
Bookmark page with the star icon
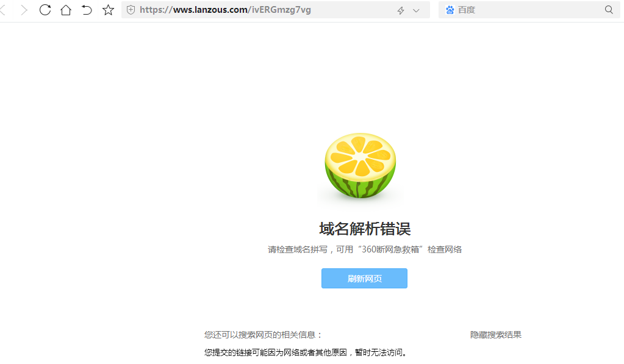click(108, 10)
